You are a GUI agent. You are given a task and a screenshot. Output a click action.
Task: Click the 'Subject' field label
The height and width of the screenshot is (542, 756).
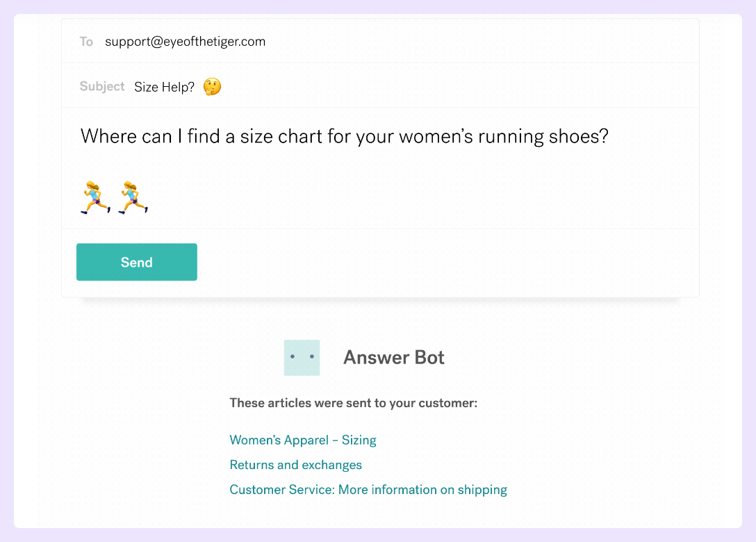[x=102, y=87]
